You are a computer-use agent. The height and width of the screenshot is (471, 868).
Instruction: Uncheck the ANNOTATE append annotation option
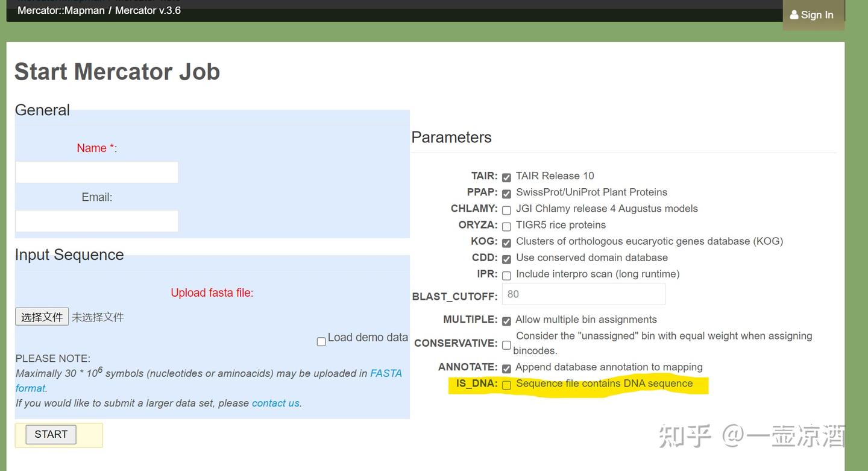point(506,368)
